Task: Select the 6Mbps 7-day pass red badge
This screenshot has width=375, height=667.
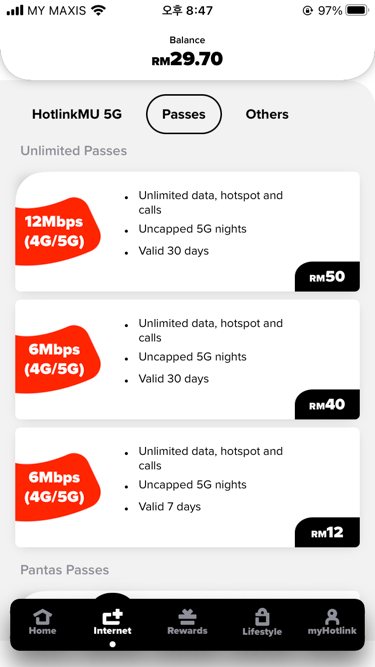Action: tap(57, 487)
